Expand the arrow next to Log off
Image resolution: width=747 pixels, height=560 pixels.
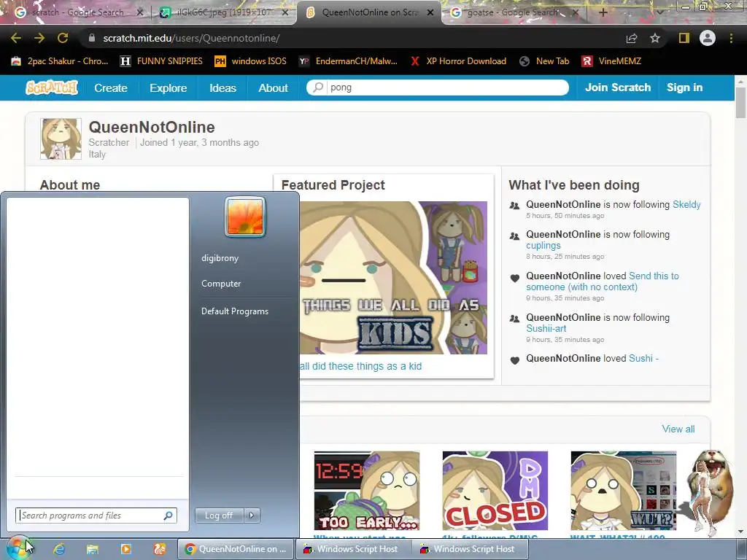pos(252,516)
